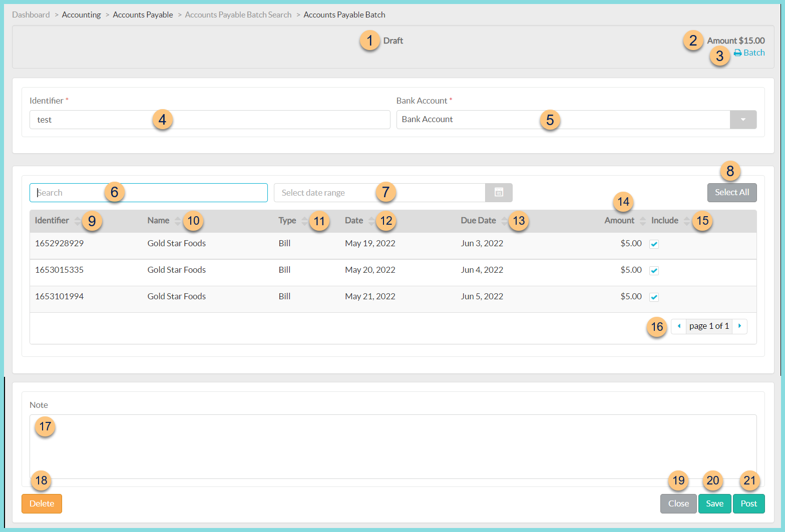Viewport: 785px width, 532px height.
Task: Open Dashboard breadcrumb
Action: coord(31,15)
